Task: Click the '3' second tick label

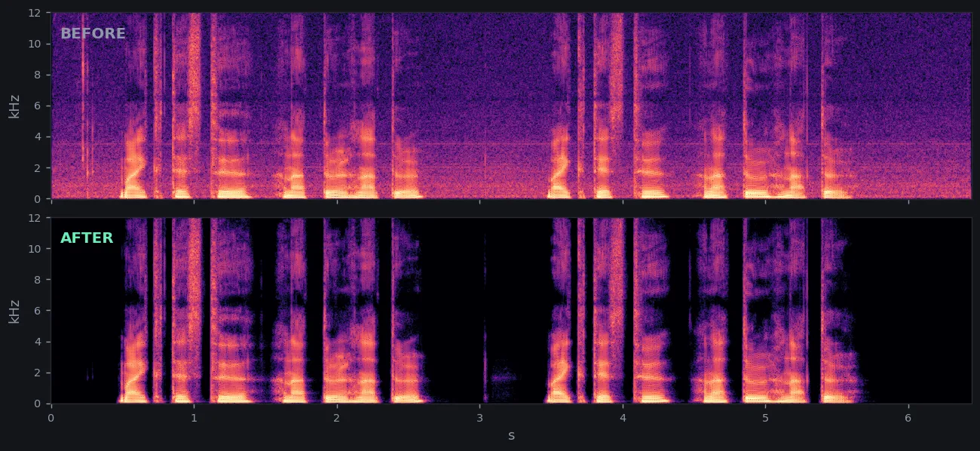Action: (479, 419)
